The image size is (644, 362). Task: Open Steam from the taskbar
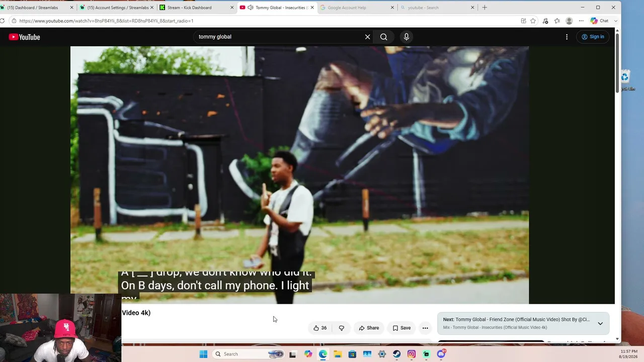point(396,354)
